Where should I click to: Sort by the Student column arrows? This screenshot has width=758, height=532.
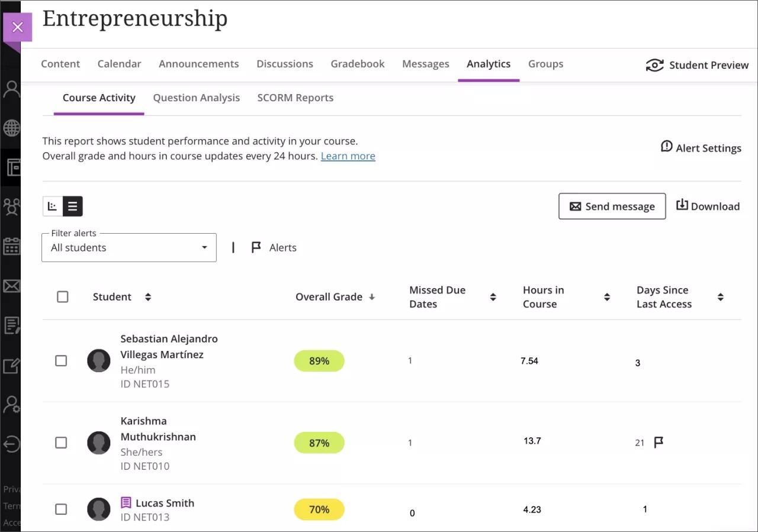[148, 297]
